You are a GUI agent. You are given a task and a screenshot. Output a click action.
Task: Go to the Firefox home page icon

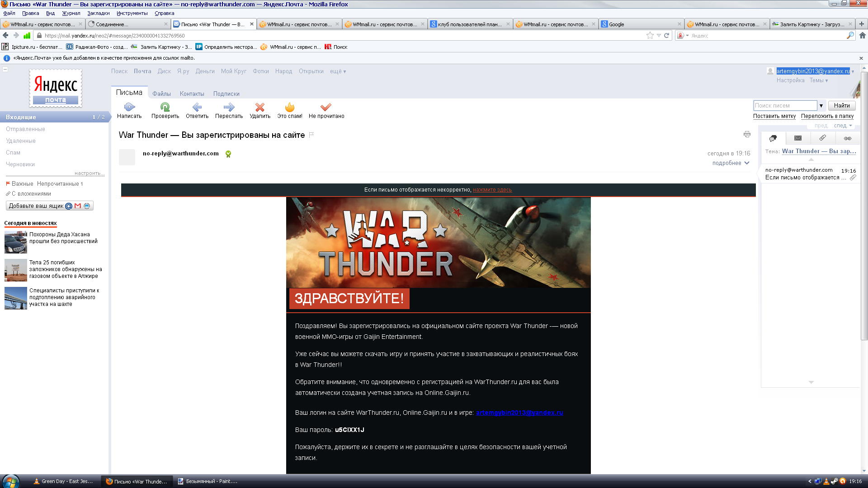click(862, 35)
